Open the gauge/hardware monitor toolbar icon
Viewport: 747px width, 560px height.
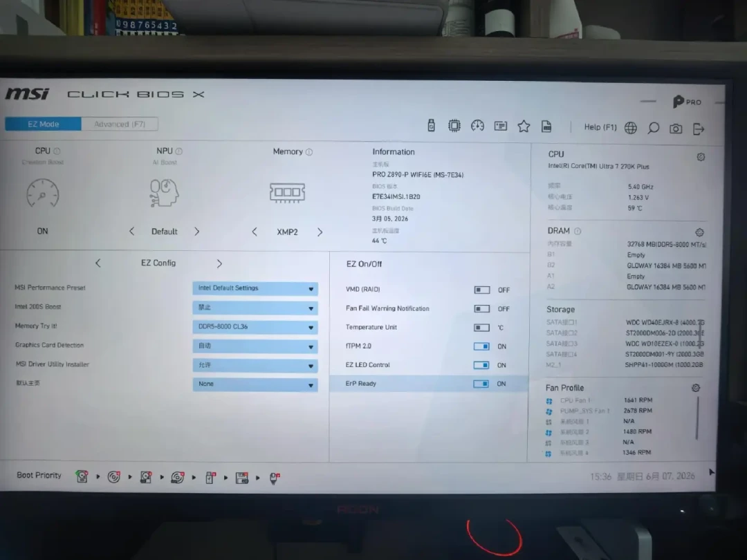tap(477, 126)
